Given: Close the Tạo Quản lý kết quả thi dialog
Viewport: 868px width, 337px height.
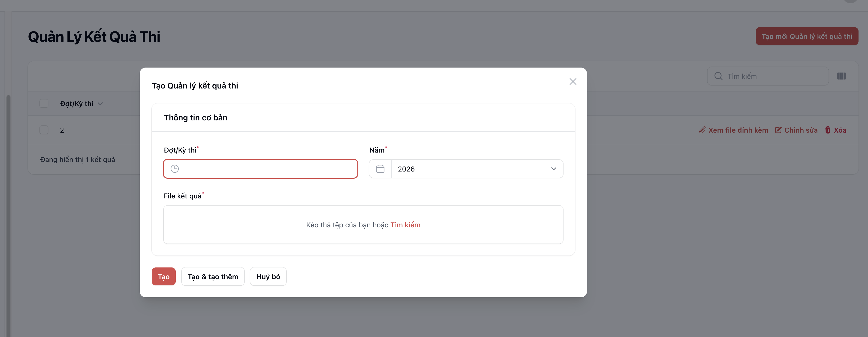Looking at the screenshot, I should click(x=573, y=82).
